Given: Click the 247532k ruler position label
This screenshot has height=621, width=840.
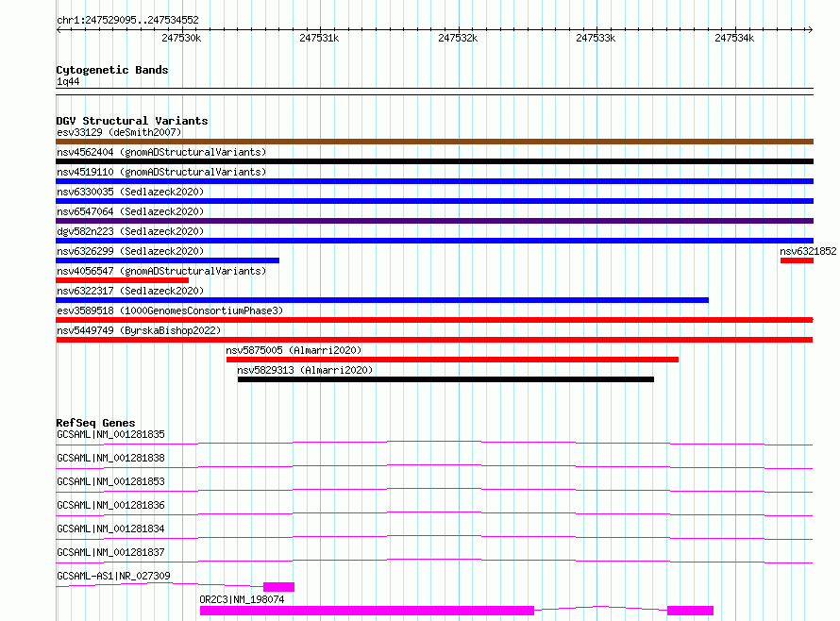Looking at the screenshot, I should (x=458, y=38).
